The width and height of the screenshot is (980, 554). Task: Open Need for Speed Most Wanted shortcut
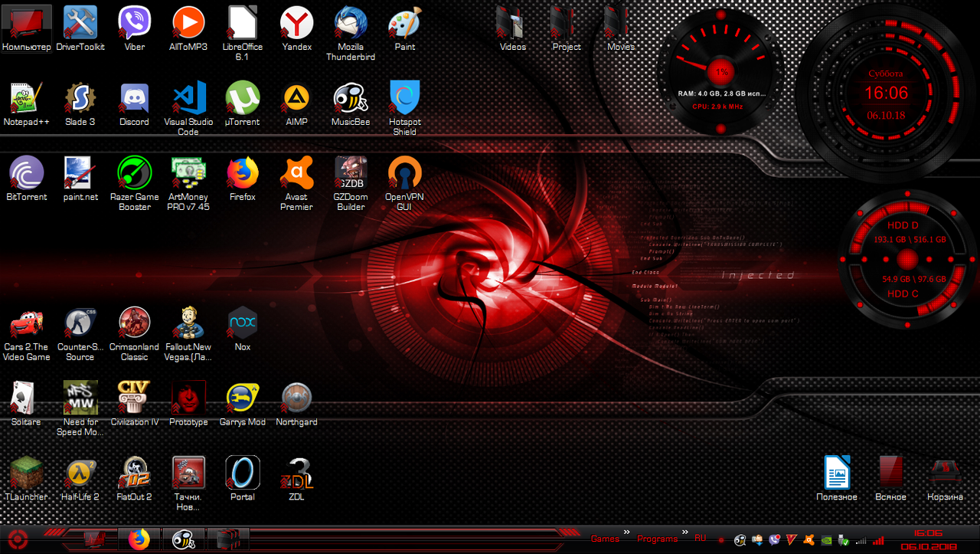[x=80, y=409]
